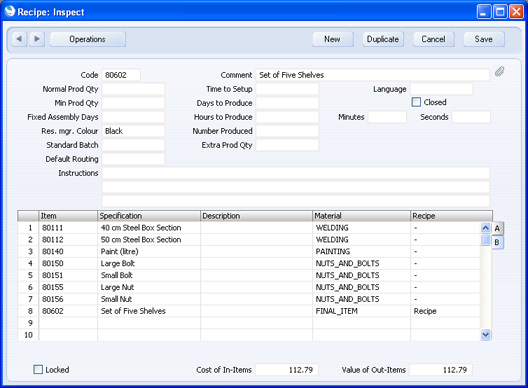Click the Language field
Image resolution: width=528 pixels, height=388 pixels.
(441, 89)
